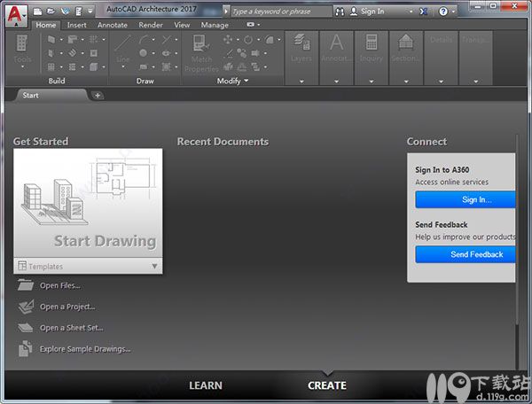Screen dimensions: 532x404
Task: Select the Start file tab
Action: pyautogui.click(x=51, y=95)
